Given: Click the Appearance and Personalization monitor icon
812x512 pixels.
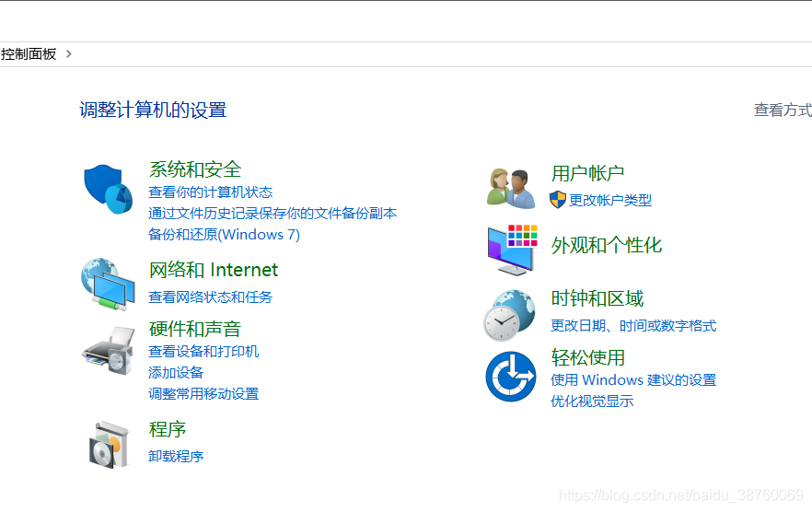Looking at the screenshot, I should pyautogui.click(x=512, y=250).
